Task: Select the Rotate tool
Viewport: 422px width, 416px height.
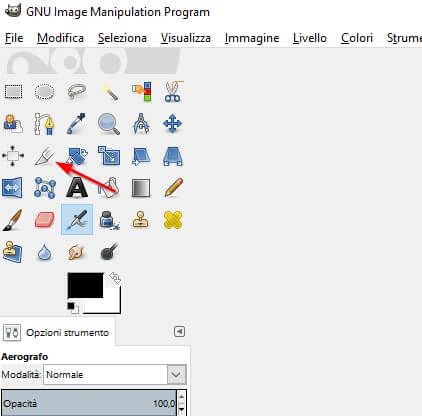Action: [77, 156]
